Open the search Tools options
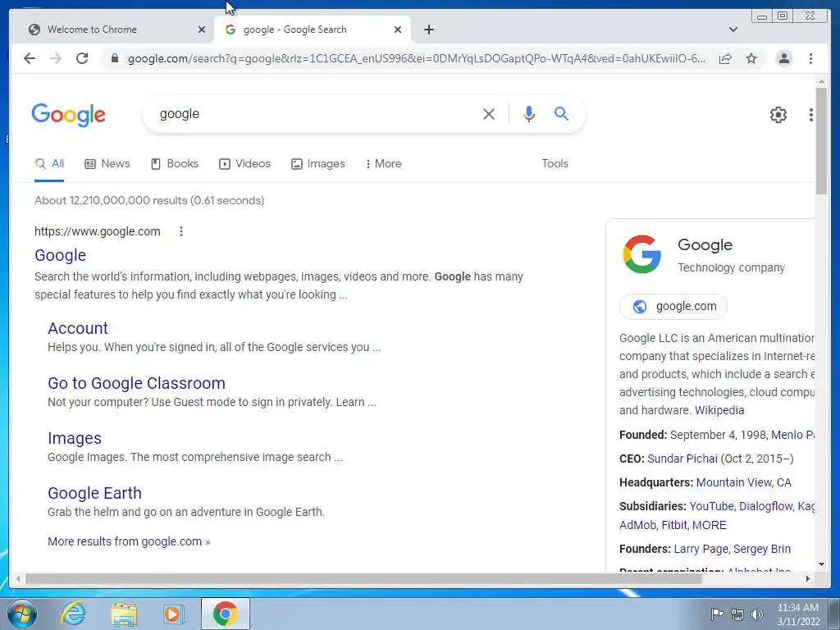Screen dimensions: 840x630 tap(555, 164)
